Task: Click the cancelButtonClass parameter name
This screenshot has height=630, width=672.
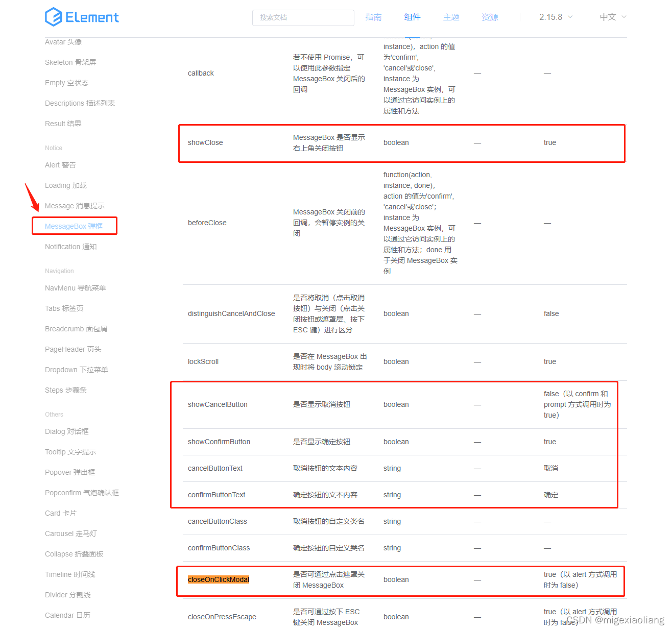Action: (218, 521)
